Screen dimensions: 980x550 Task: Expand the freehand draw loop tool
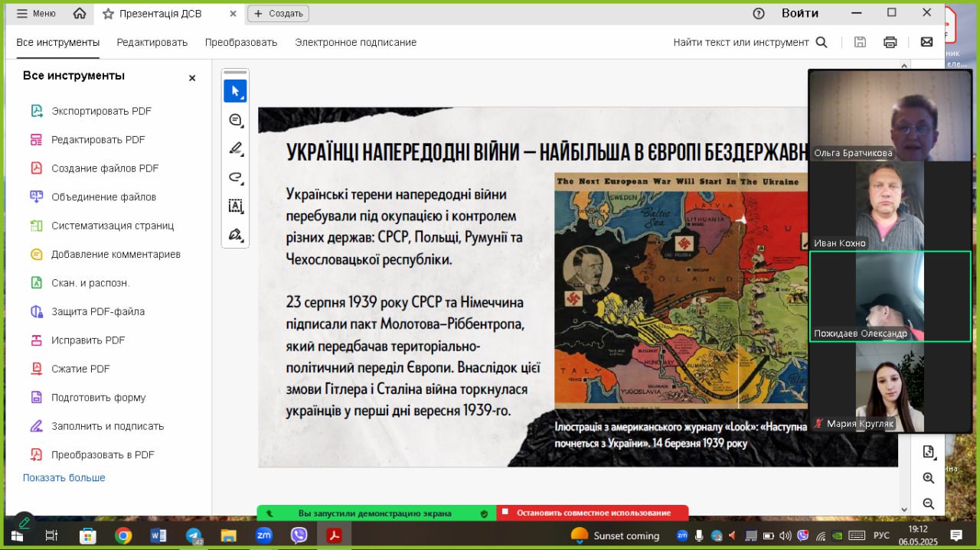click(235, 177)
